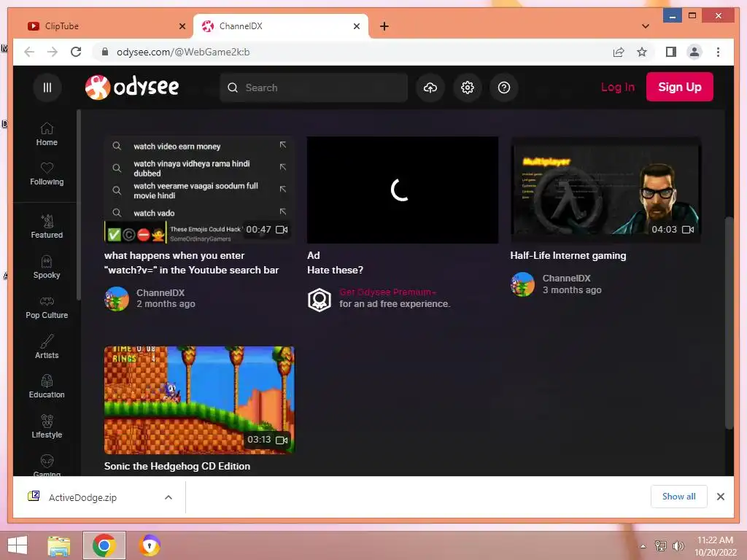Viewport: 747px width, 560px height.
Task: Click ChannelDX avatar under Half-Life video
Action: point(522,284)
